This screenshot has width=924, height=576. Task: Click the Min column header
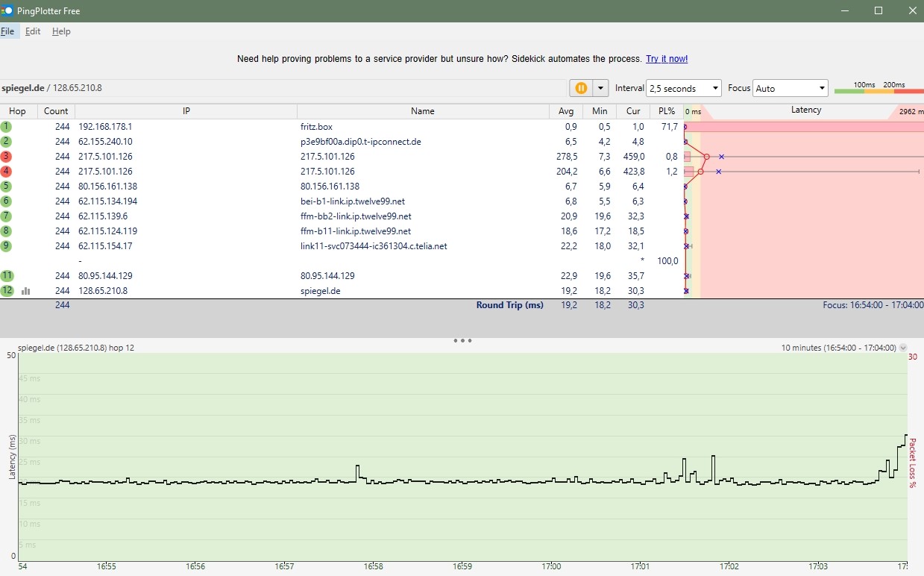pos(601,111)
